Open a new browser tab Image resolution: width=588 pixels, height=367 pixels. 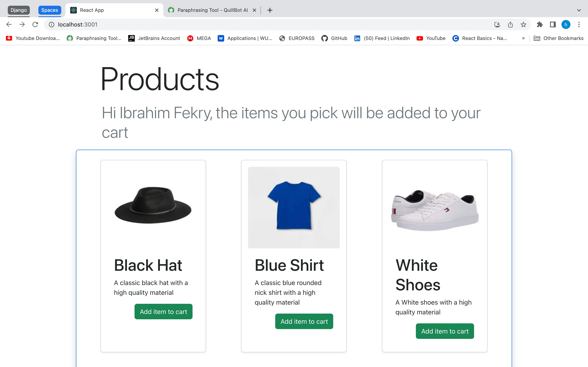point(270,10)
